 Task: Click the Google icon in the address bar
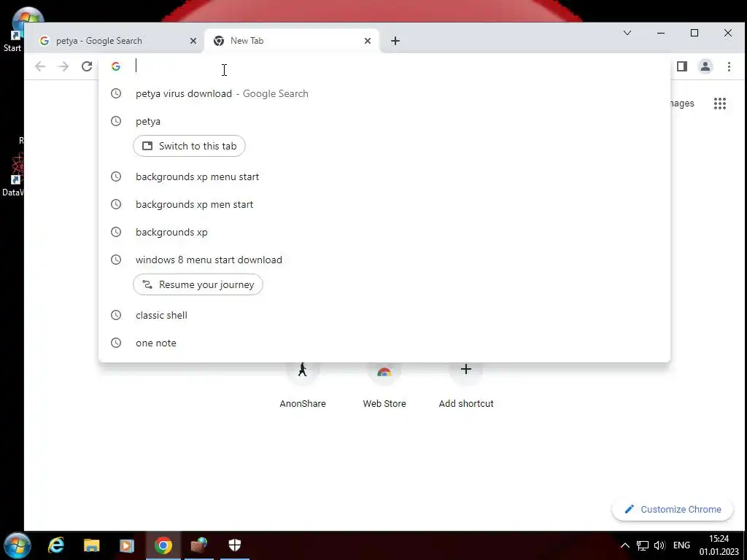pos(116,66)
